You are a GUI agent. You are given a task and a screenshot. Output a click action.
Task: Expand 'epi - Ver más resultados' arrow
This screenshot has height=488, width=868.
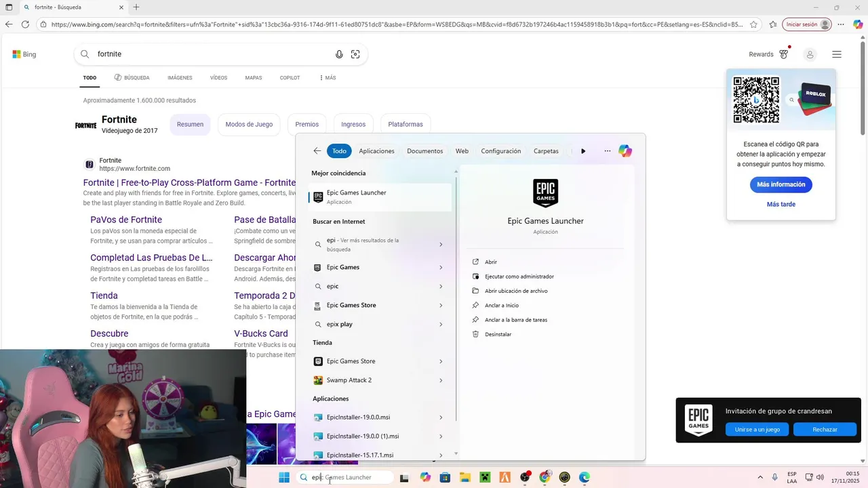point(441,245)
